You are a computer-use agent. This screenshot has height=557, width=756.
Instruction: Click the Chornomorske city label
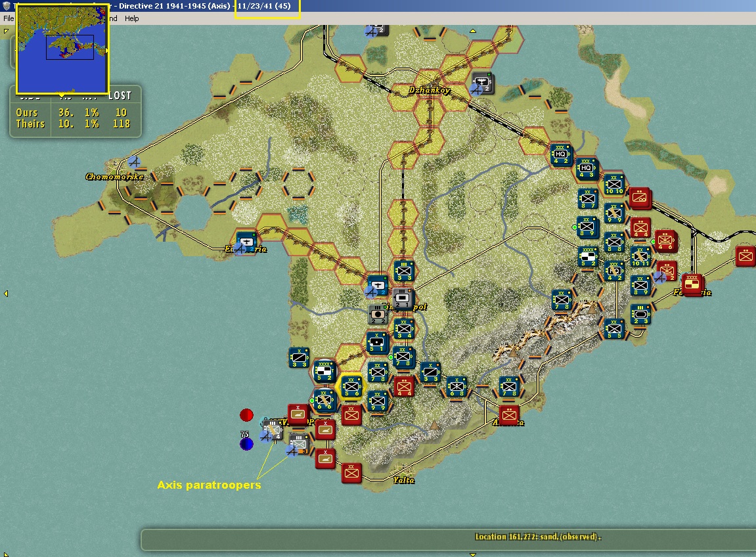(x=115, y=177)
